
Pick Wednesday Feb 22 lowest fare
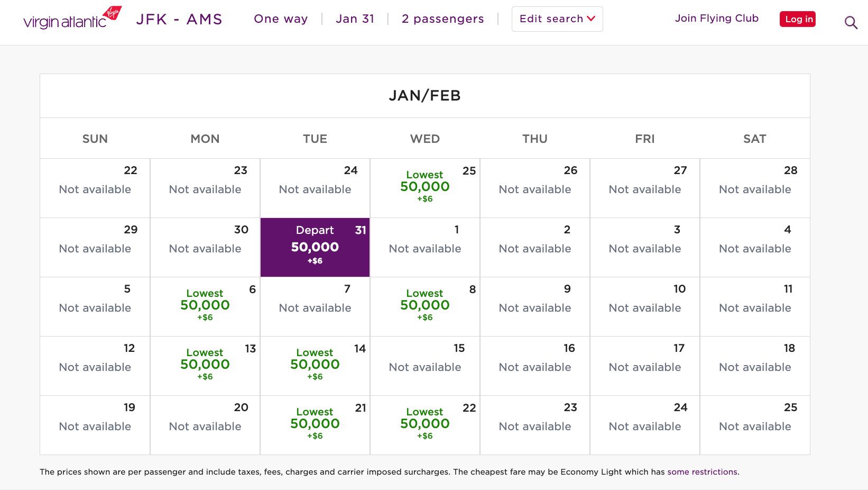click(425, 424)
